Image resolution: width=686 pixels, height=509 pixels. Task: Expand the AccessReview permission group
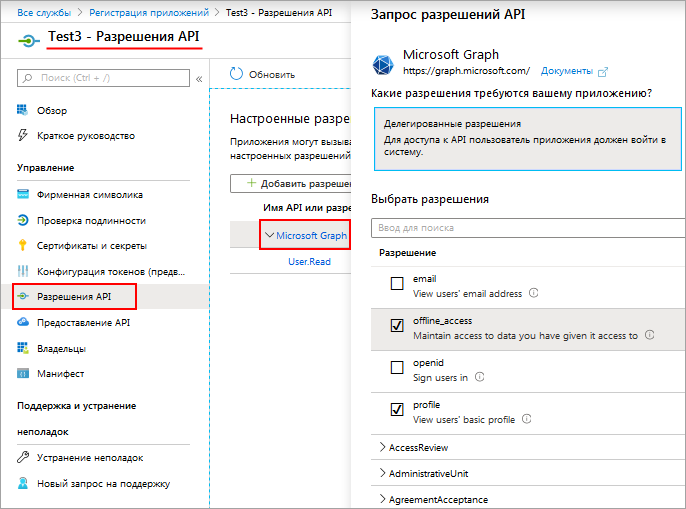383,447
